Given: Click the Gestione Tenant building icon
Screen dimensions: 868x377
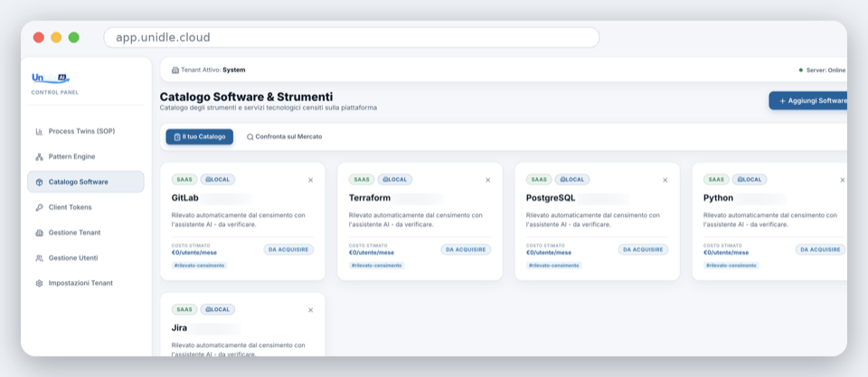Looking at the screenshot, I should coord(39,233).
